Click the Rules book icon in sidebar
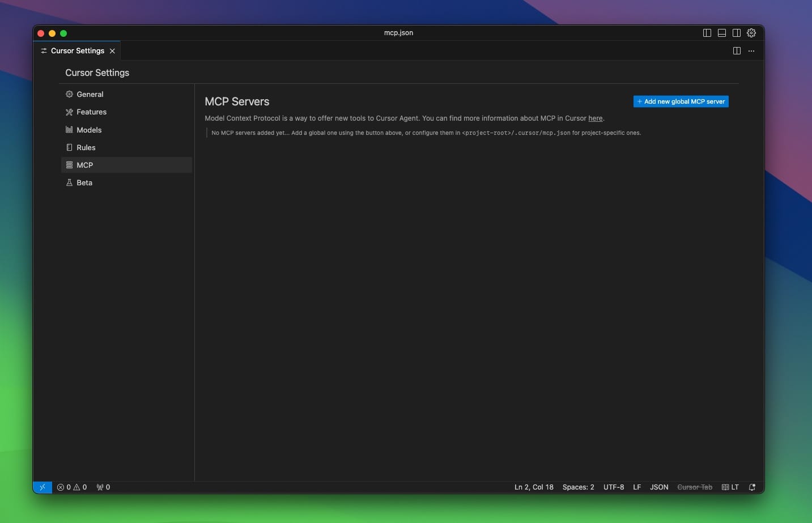812x523 pixels. pos(69,147)
